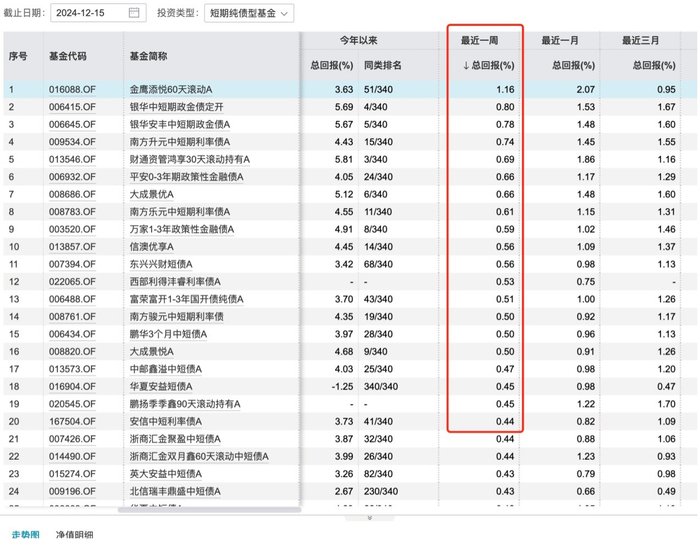Viewport: 700px width, 540px height.
Task: Open fund code 020545.OF
Action: (72, 404)
